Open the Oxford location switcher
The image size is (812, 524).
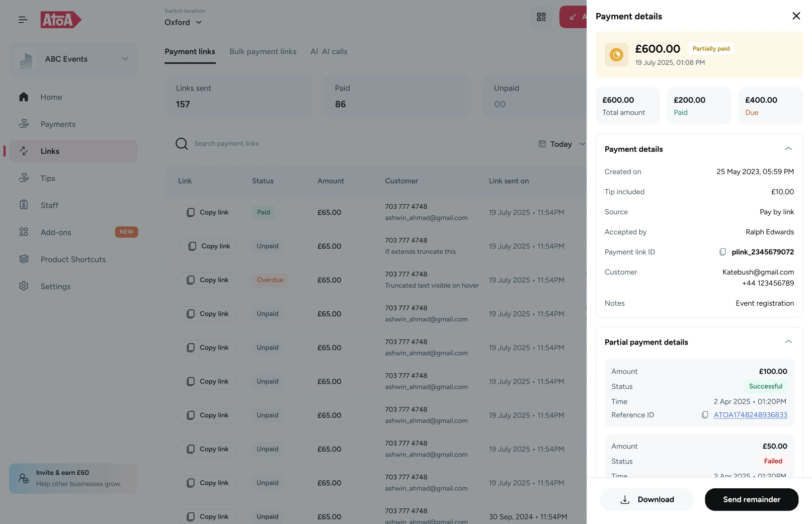(x=184, y=22)
